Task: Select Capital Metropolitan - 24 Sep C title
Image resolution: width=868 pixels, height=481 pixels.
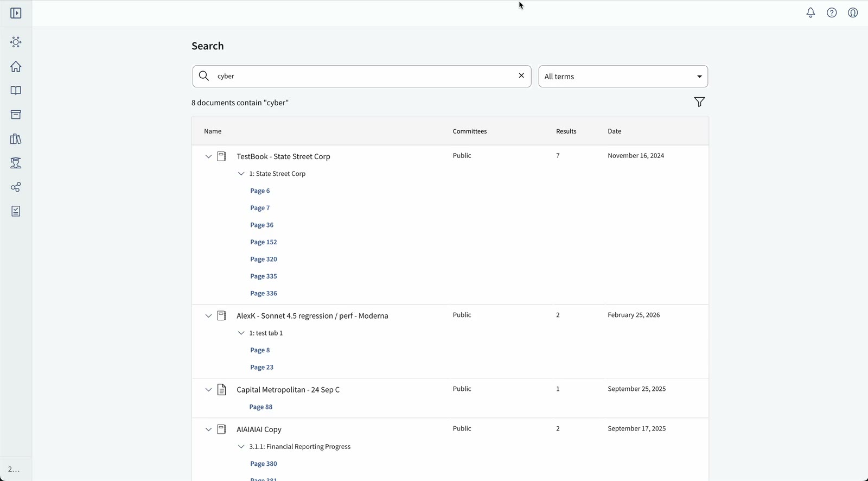Action: point(288,390)
